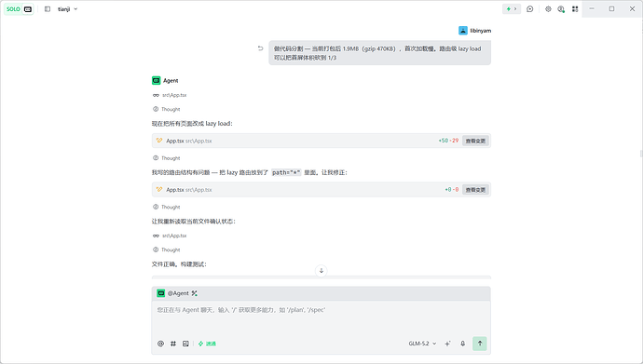The height and width of the screenshot is (364, 643).
Task: Open the tianji project dropdown
Action: [67, 9]
